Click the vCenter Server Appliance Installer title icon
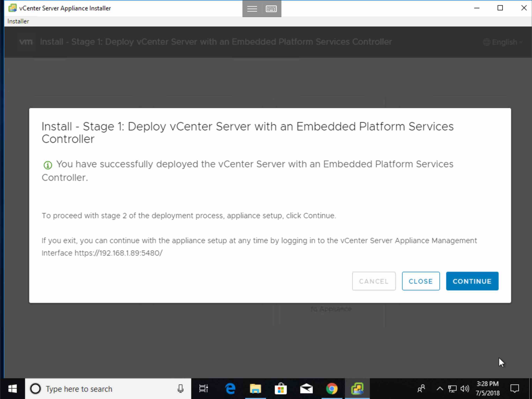This screenshot has height=399, width=532. [12, 8]
